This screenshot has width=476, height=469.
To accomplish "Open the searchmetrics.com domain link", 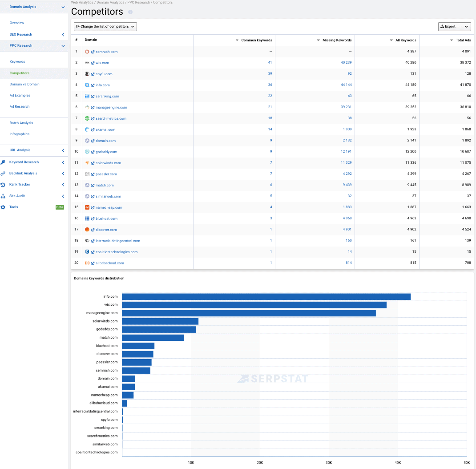I will [111, 119].
